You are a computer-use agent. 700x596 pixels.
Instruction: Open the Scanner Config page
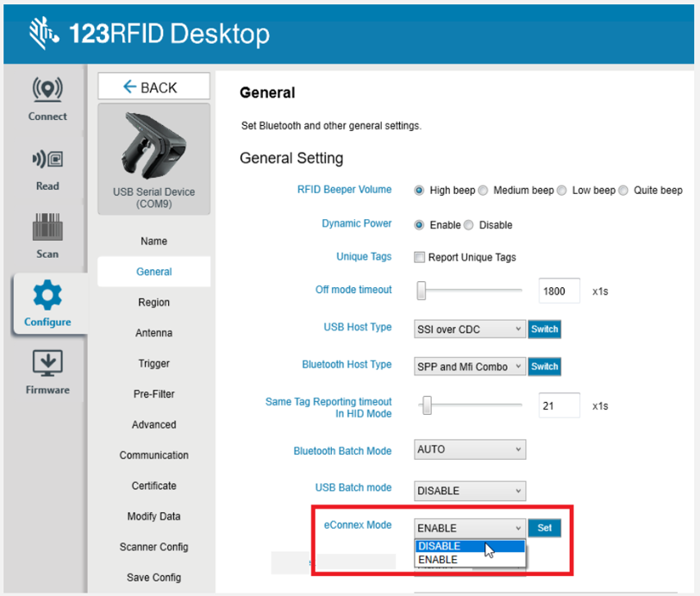153,547
